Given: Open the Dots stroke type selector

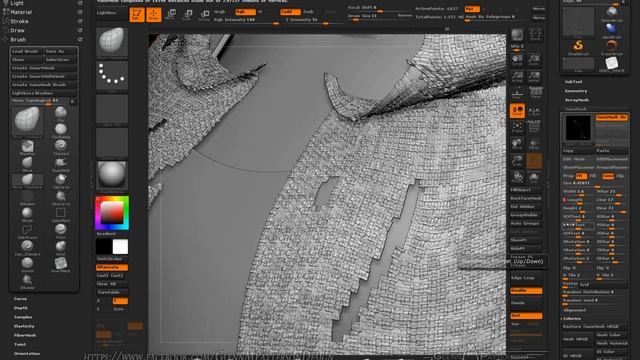Looking at the screenshot, I should click(x=112, y=76).
